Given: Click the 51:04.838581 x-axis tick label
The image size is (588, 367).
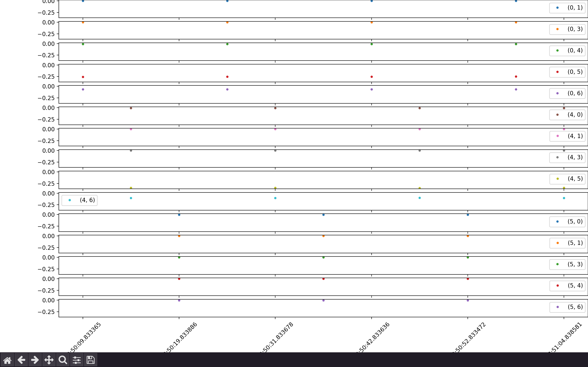Looking at the screenshot, I should point(565,338).
